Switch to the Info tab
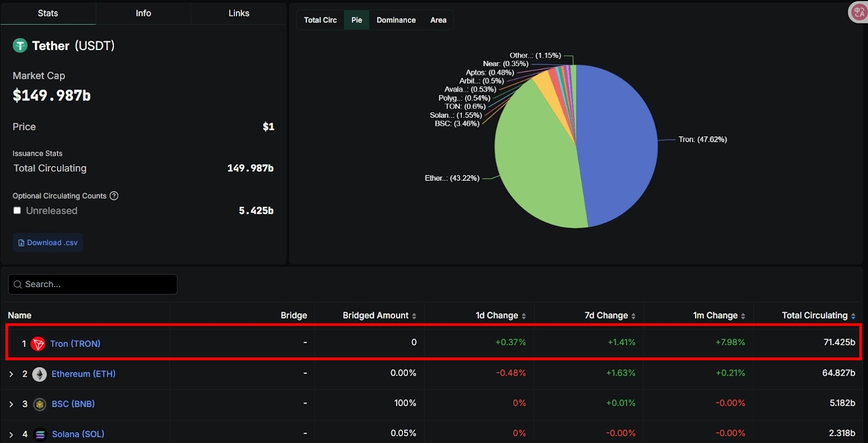The height and width of the screenshot is (443, 868). (x=143, y=13)
